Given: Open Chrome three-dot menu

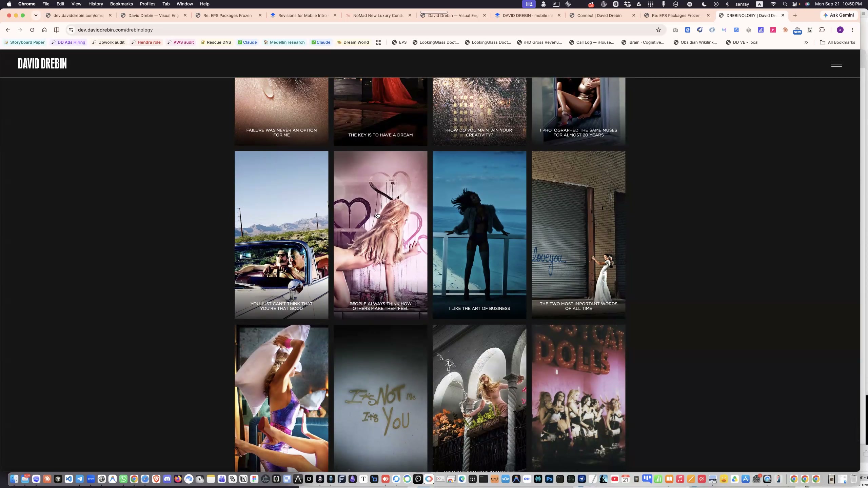Looking at the screenshot, I should 852,30.
